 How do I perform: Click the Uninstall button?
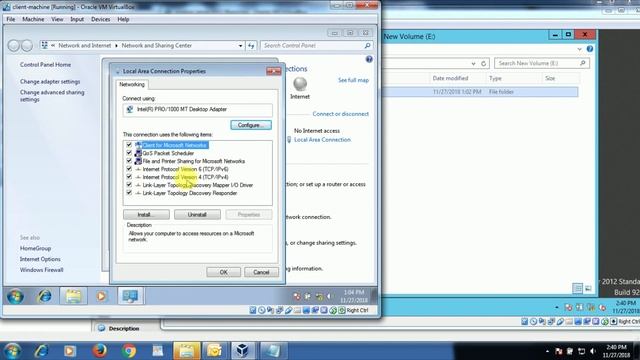(x=197, y=214)
